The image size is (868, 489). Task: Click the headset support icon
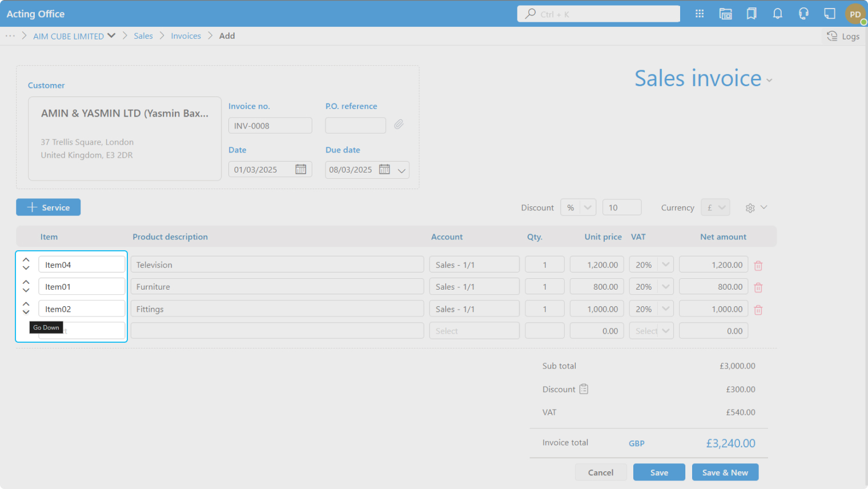[803, 14]
